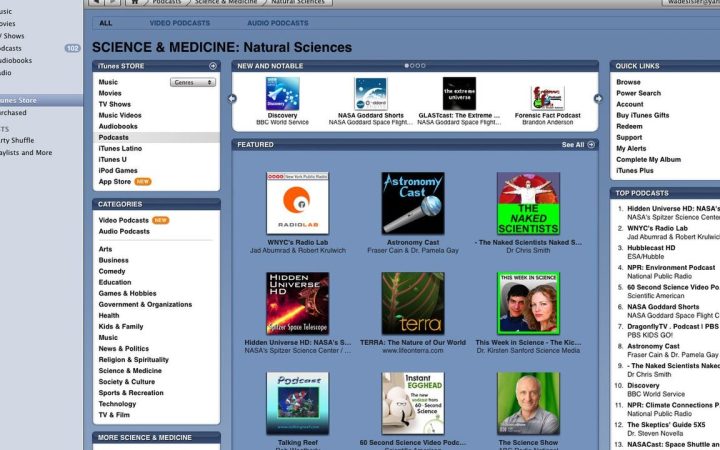Switch to the VIDEO PODCASTS tab
This screenshot has width=720, height=450.
(180, 23)
